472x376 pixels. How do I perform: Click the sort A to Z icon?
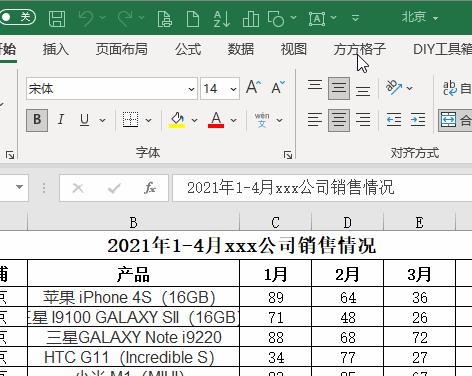coord(221,18)
